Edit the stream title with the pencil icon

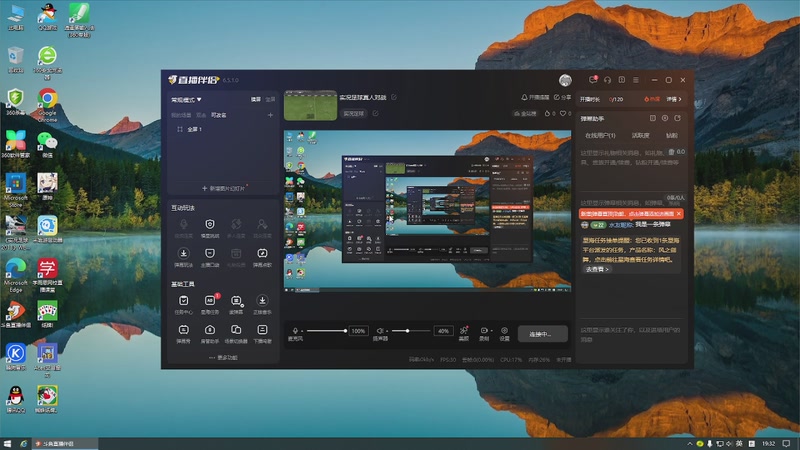pos(394,97)
